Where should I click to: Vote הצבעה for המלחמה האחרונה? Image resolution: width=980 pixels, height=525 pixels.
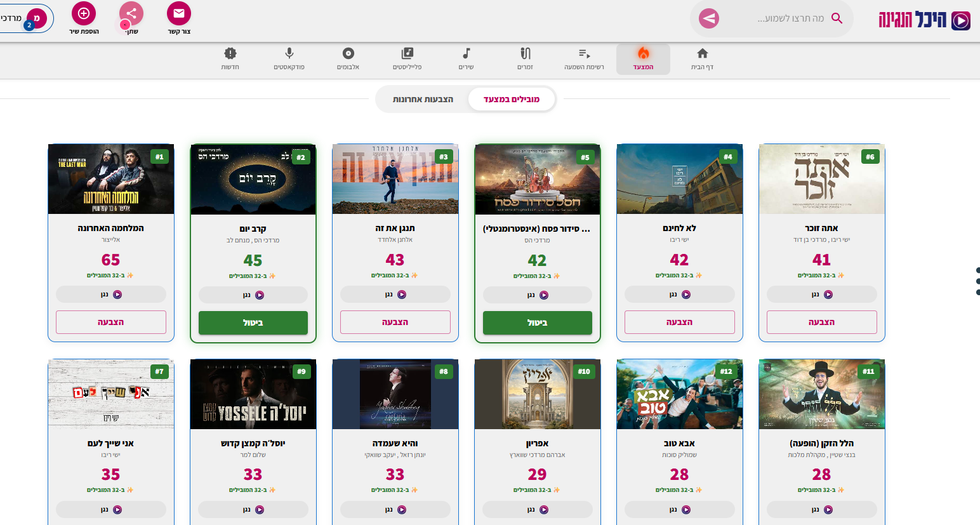[x=110, y=322]
